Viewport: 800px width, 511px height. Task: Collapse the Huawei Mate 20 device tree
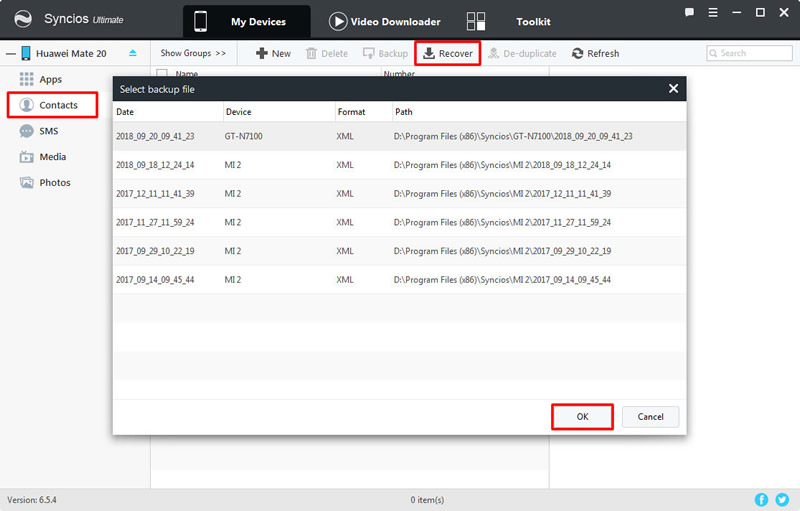point(11,54)
